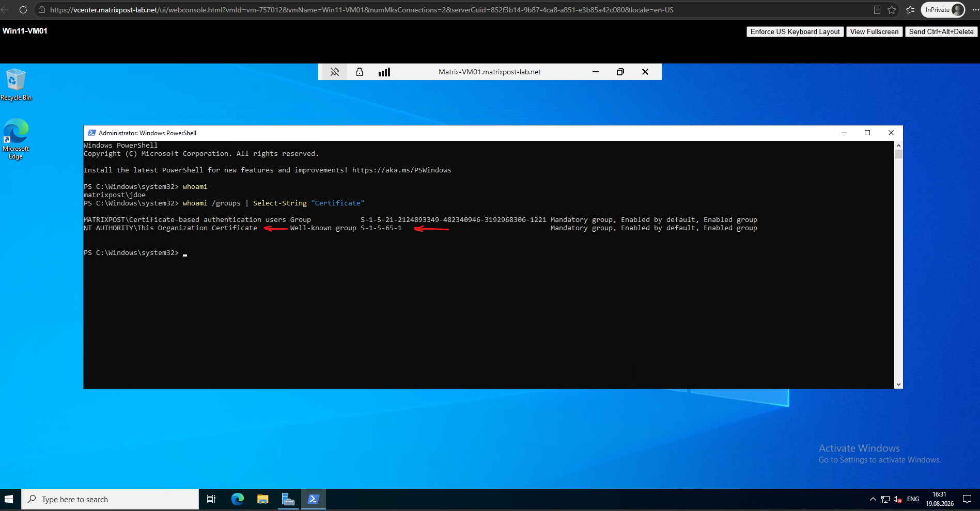The height and width of the screenshot is (511, 980).
Task: Restore down the Matrix-VM01 remote session
Action: (x=620, y=72)
